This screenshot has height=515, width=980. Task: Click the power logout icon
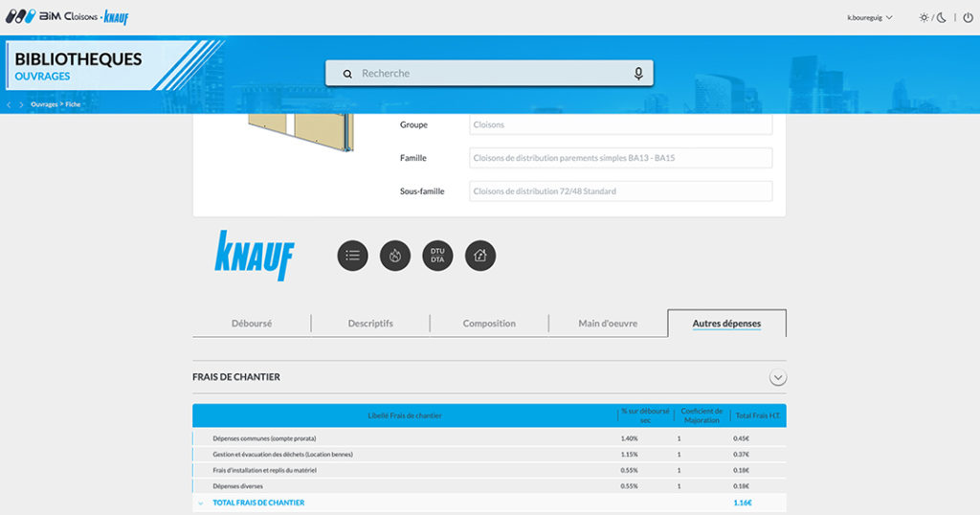(968, 17)
